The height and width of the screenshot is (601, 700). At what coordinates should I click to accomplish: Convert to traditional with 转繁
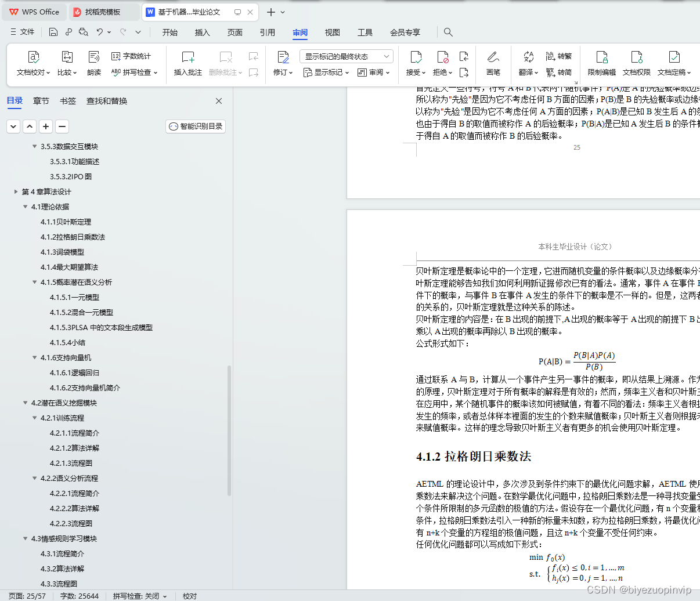pyautogui.click(x=559, y=56)
